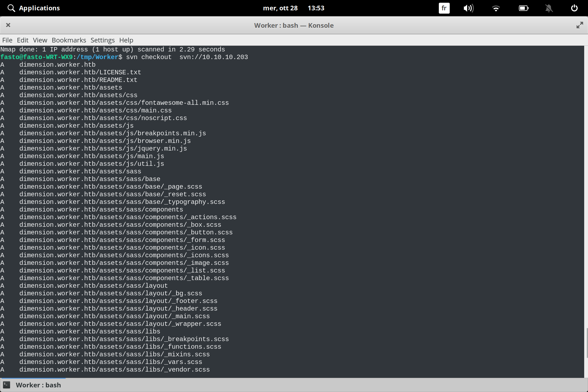Viewport: 588px width, 392px height.
Task: Click the expand window arrows icon
Action: (579, 25)
